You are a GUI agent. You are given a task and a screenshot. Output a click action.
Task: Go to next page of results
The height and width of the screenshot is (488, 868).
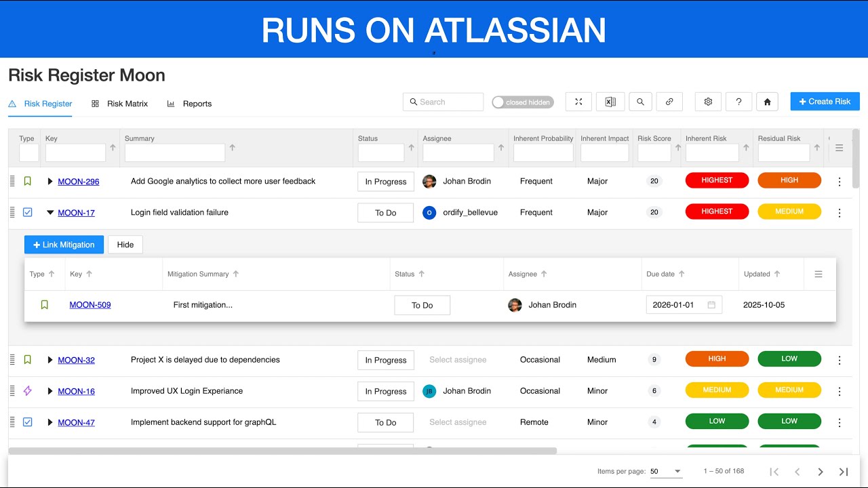821,472
